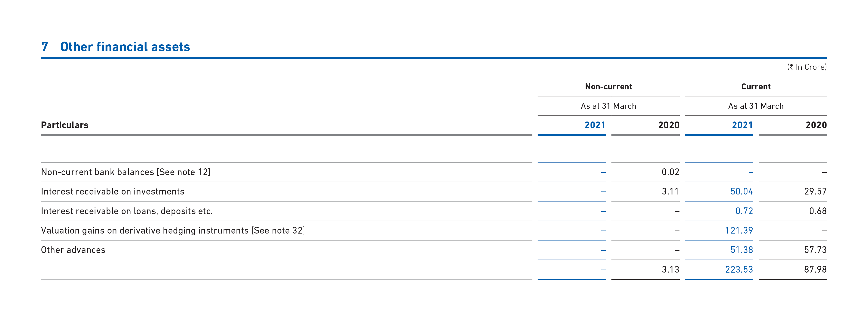Click the 0.72 current 2021 value
The image size is (868, 322).
click(x=744, y=211)
